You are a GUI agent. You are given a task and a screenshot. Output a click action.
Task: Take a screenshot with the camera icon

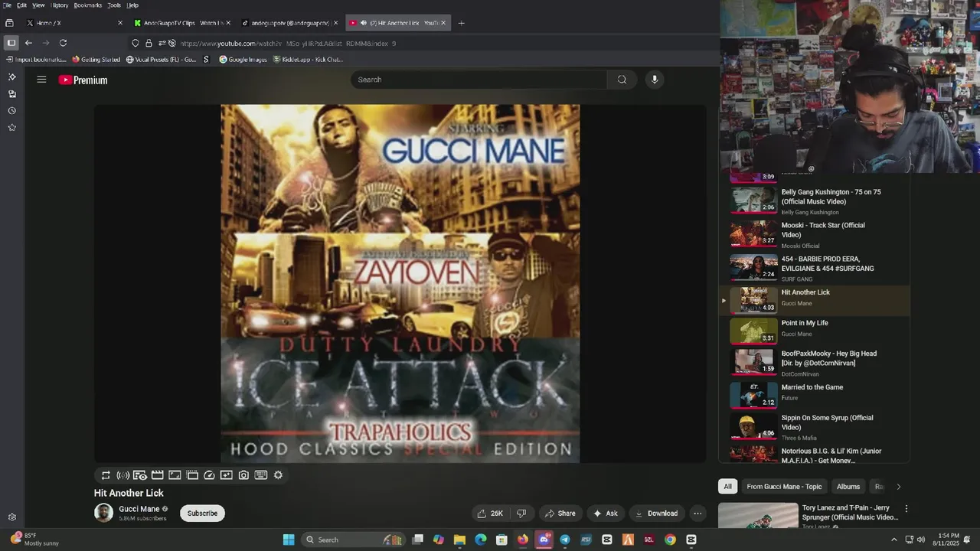tap(243, 475)
